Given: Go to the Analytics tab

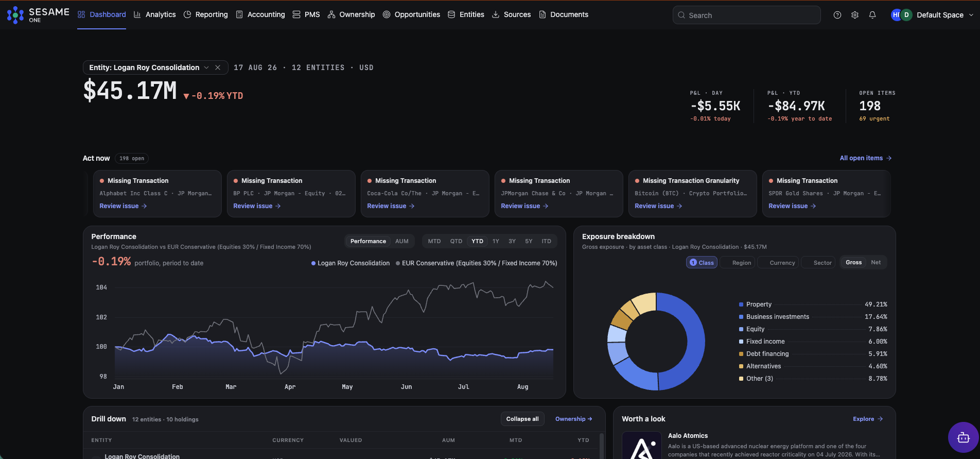Looking at the screenshot, I should (155, 14).
